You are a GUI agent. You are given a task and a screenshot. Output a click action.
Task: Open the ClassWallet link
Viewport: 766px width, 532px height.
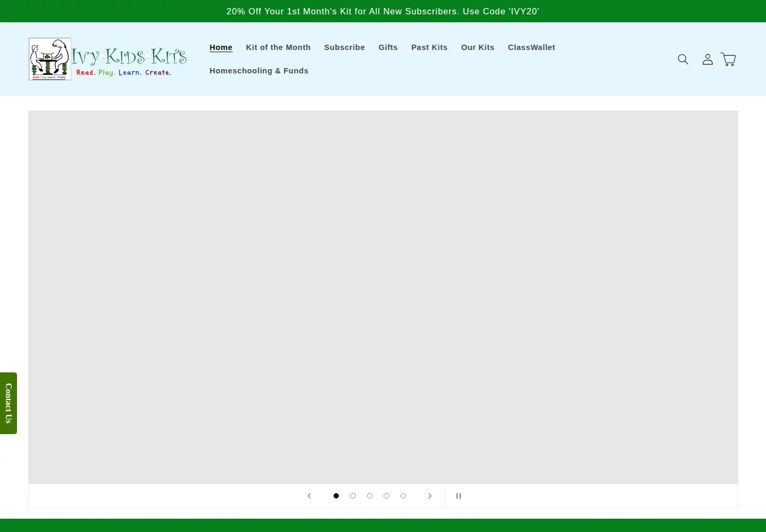coord(531,47)
